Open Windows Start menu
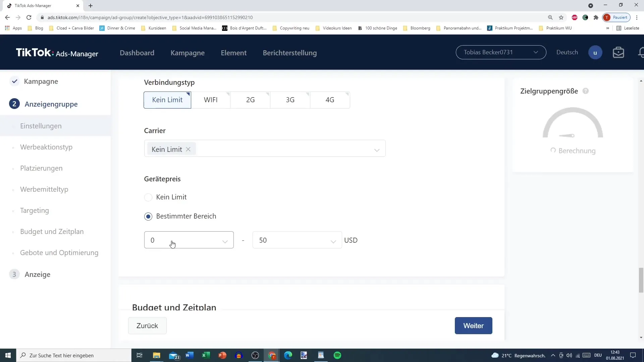This screenshot has width=644, height=362. click(x=8, y=355)
